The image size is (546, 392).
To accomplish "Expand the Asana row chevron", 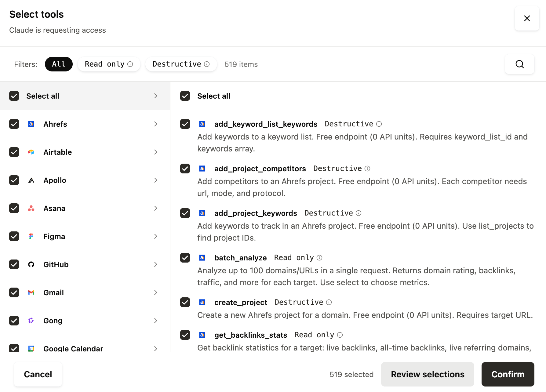I will (156, 208).
